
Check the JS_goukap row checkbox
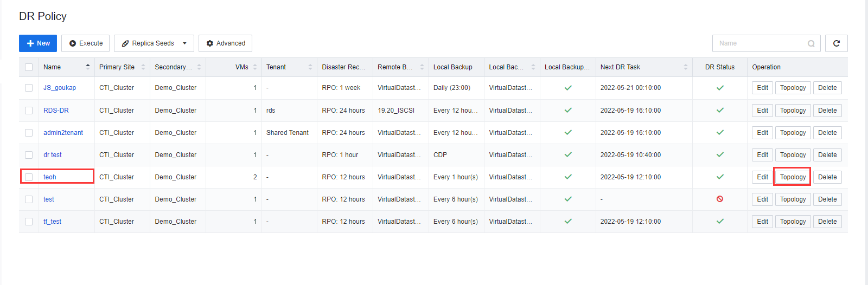pyautogui.click(x=29, y=88)
